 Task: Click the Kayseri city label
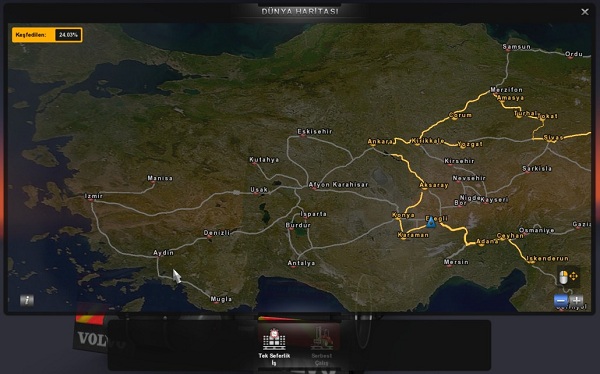(x=494, y=200)
